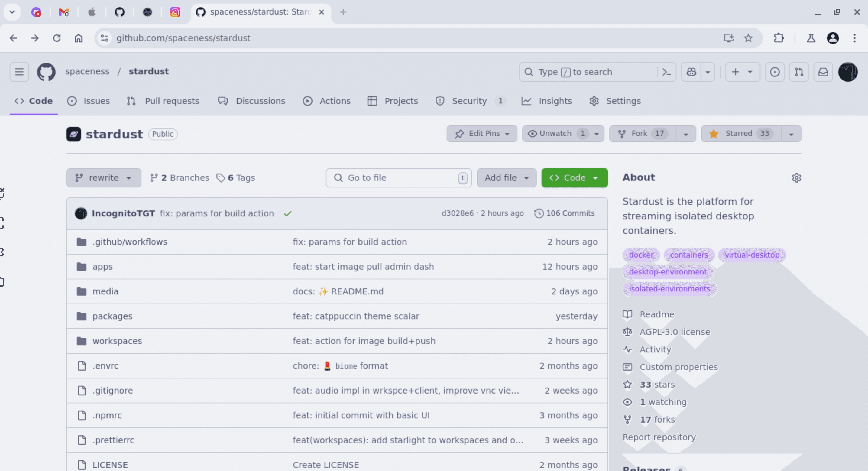Select the virtual-desktop topic tag
The image size is (868, 471).
click(x=752, y=255)
